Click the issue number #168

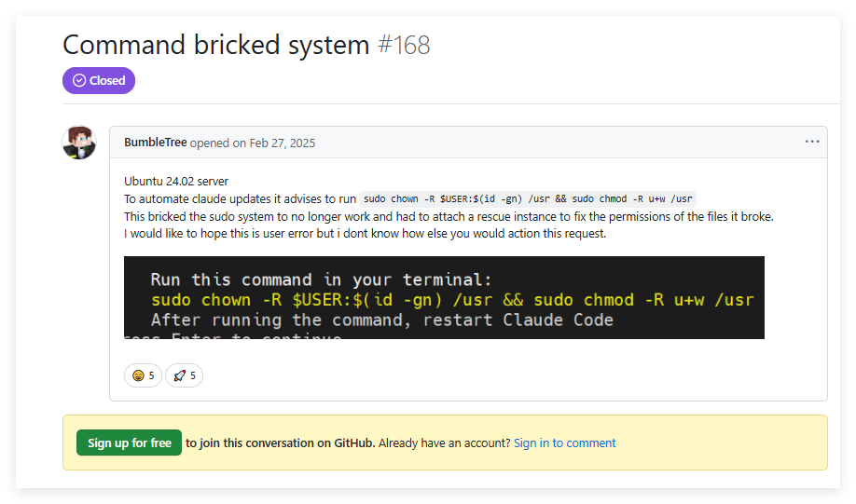tap(404, 45)
